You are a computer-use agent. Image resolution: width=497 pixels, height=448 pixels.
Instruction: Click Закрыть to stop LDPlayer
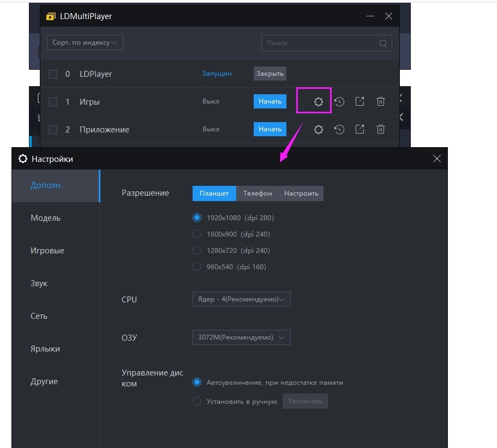pyautogui.click(x=270, y=74)
